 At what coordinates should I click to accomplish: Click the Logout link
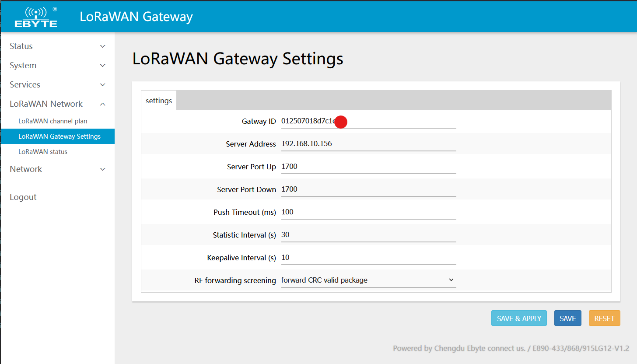(x=23, y=197)
